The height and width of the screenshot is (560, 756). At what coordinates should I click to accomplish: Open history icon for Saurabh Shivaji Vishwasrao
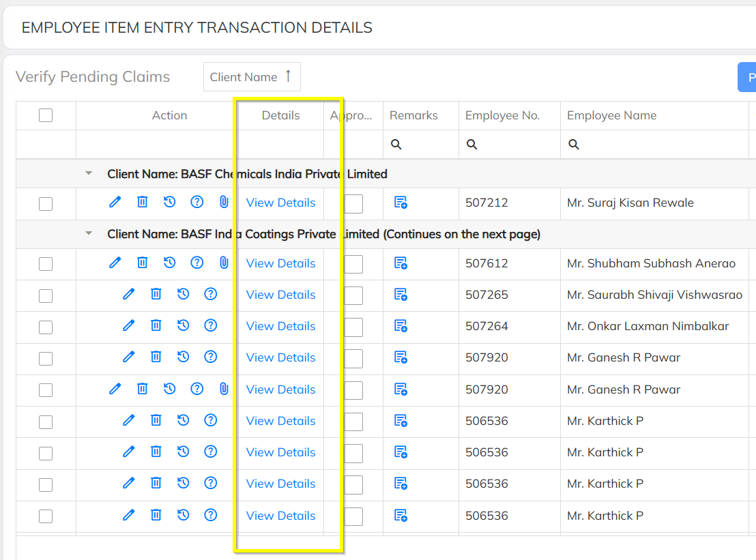click(x=184, y=294)
